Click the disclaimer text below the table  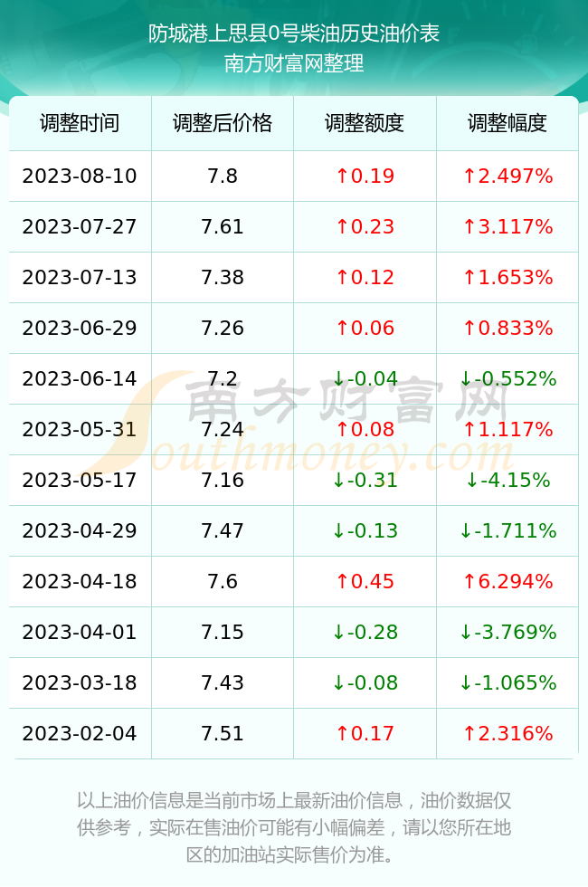[x=294, y=827]
